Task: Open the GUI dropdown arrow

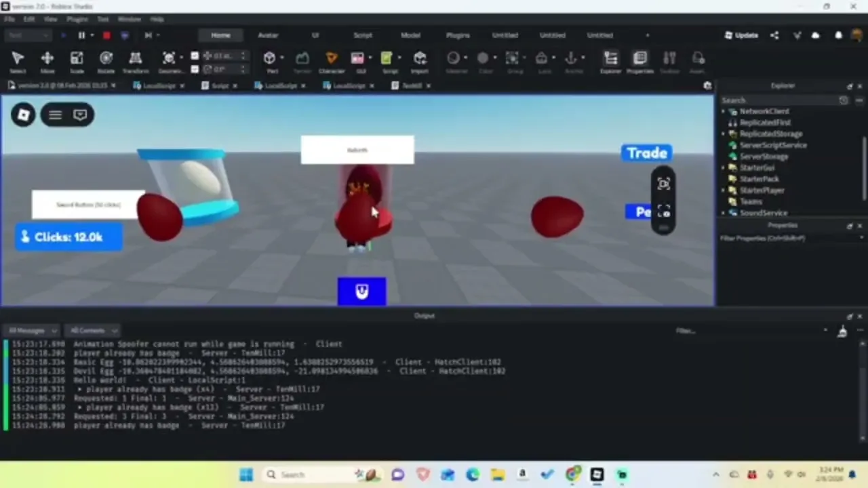Action: 370,58
